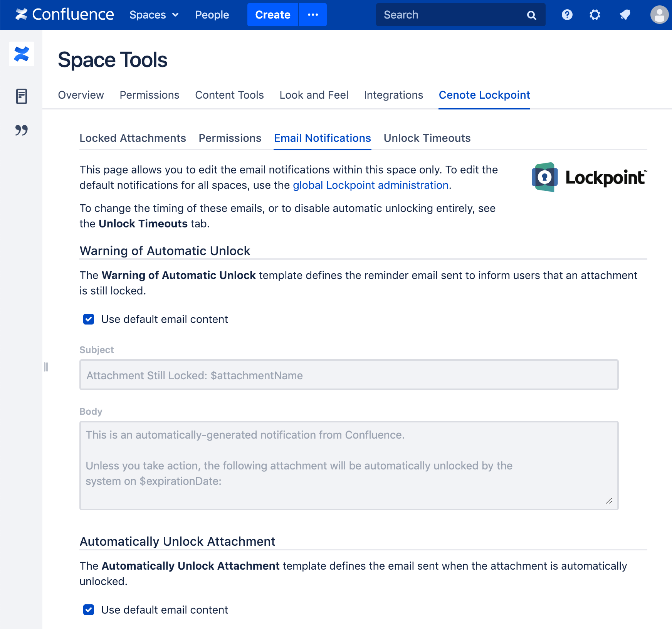The width and height of the screenshot is (672, 629).
Task: Open the People directory
Action: [212, 15]
